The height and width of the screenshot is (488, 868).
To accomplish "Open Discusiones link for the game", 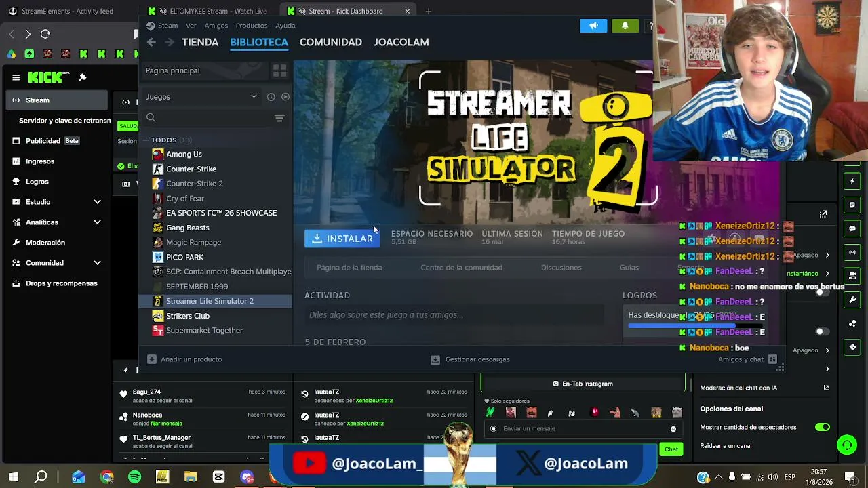I will (x=561, y=268).
